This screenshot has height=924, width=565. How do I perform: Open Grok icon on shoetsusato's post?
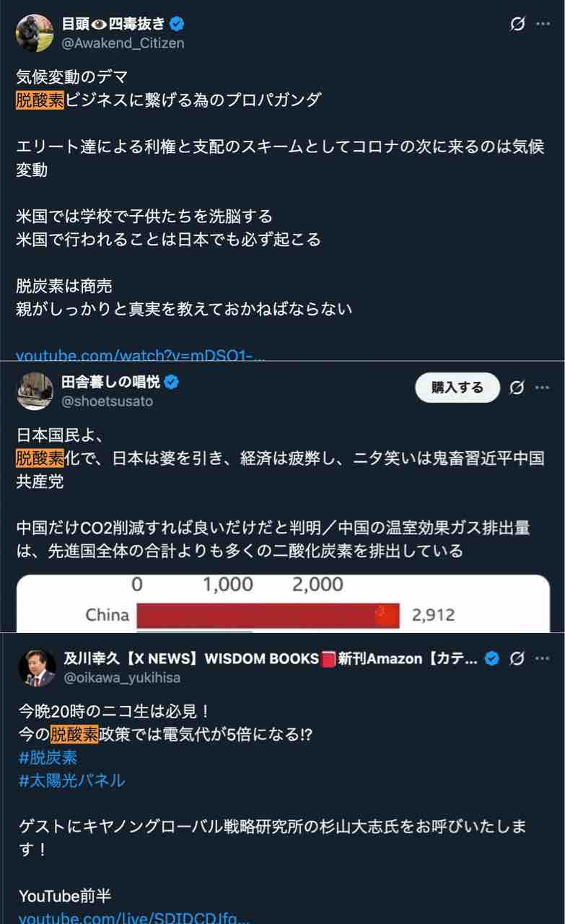[x=517, y=388]
